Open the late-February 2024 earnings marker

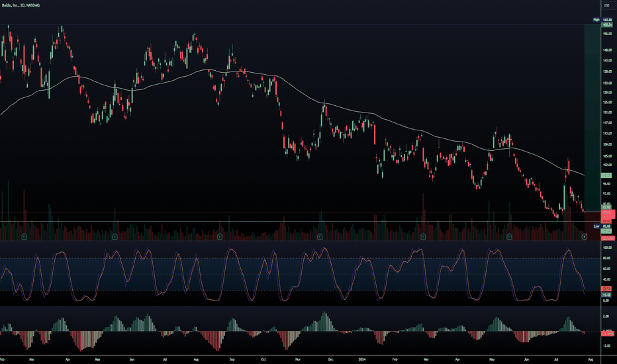tap(423, 236)
